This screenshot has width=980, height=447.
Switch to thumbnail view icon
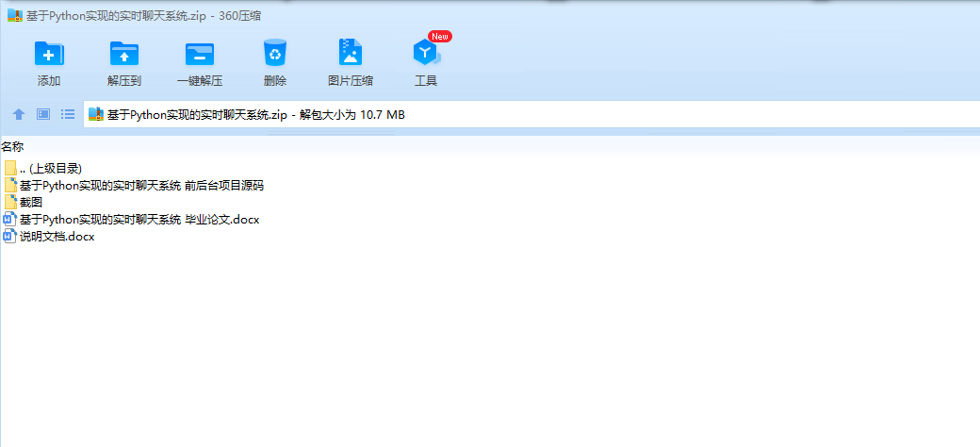[43, 114]
